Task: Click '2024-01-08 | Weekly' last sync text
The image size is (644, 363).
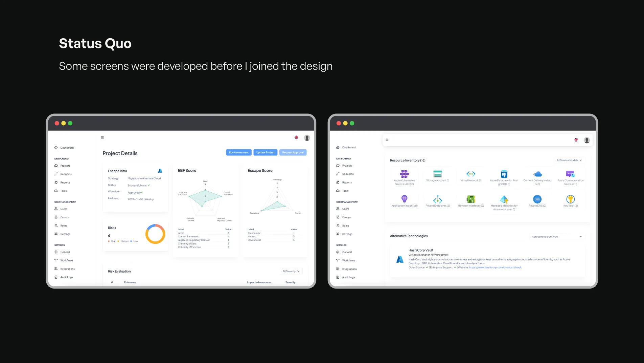Action: click(141, 199)
